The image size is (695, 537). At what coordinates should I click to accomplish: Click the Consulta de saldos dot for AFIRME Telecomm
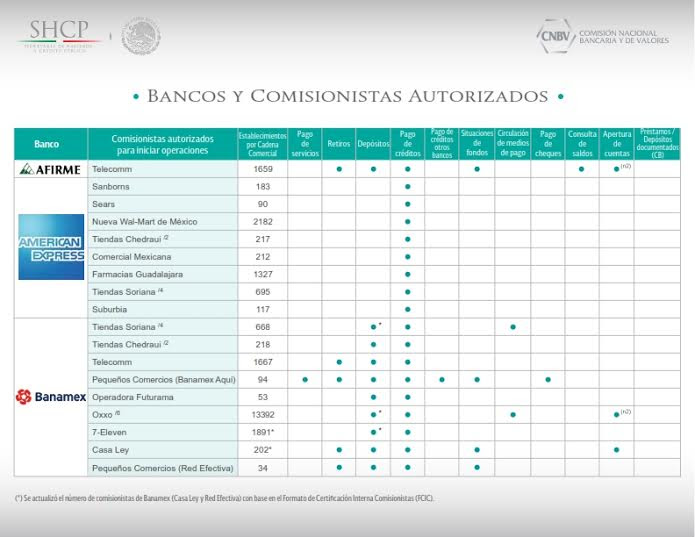click(582, 169)
